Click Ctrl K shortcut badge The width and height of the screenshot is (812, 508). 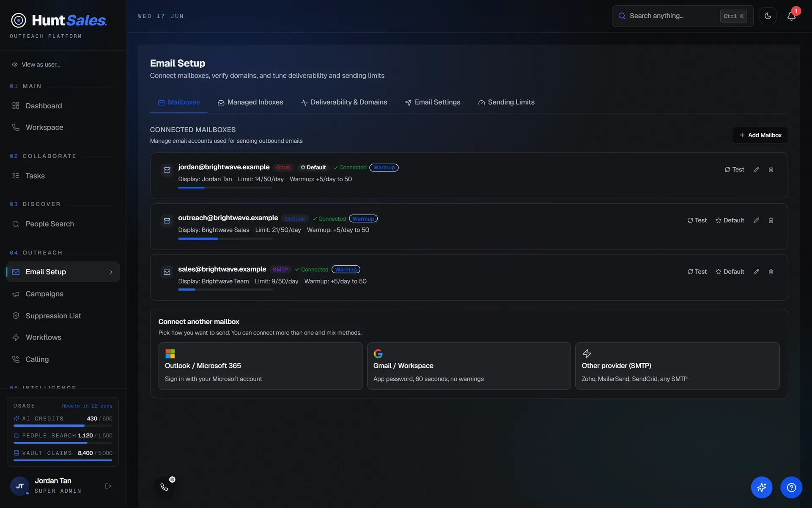pos(733,16)
